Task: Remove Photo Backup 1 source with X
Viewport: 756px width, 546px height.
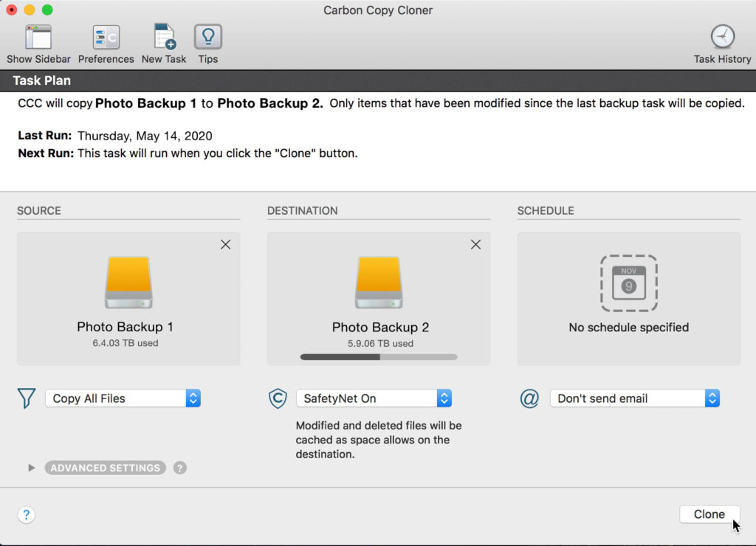Action: pos(225,245)
